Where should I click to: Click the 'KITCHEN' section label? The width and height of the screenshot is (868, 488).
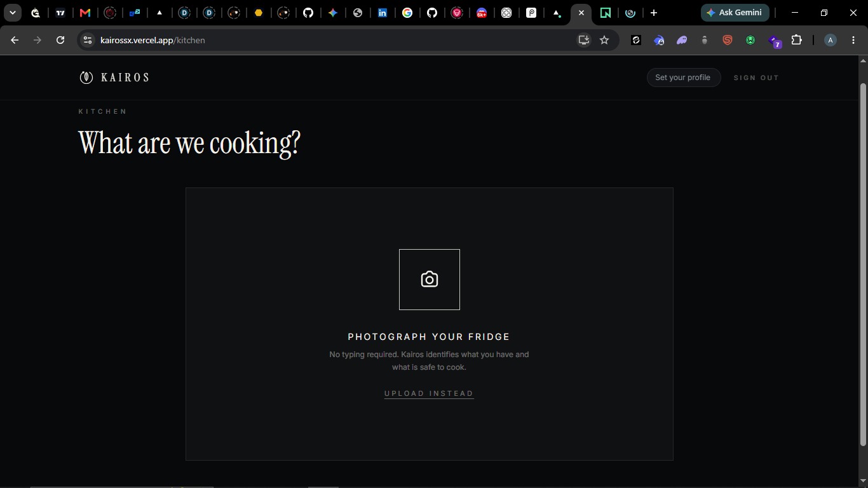tap(103, 111)
